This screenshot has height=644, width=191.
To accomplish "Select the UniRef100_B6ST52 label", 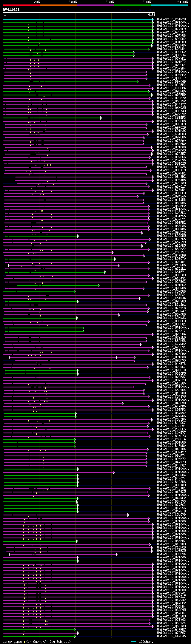I will point(171,101).
